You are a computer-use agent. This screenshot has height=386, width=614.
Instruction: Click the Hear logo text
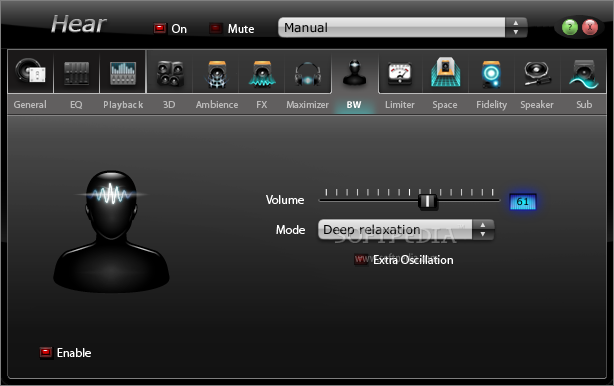[78, 24]
